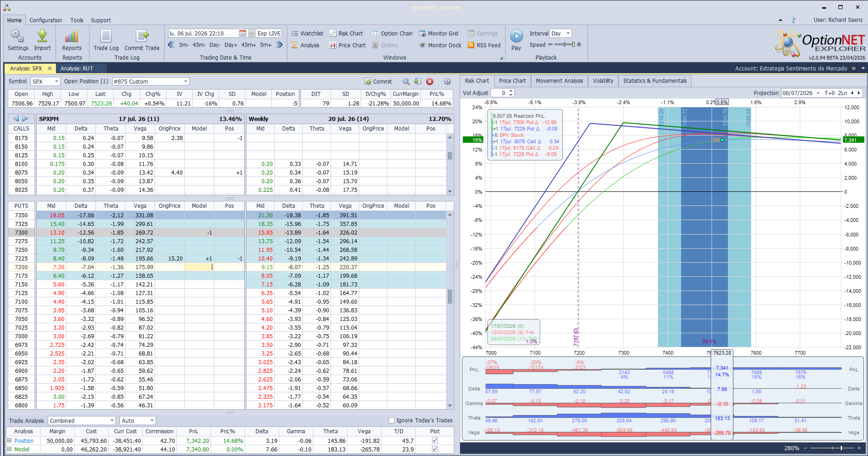This screenshot has height=456, width=868.
Task: Switch to the Analysis: RUT tab
Action: pyautogui.click(x=77, y=69)
